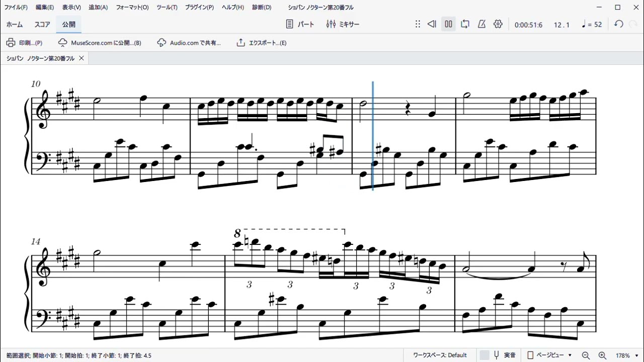Undo the last action
The height and width of the screenshot is (362, 644).
point(619,24)
